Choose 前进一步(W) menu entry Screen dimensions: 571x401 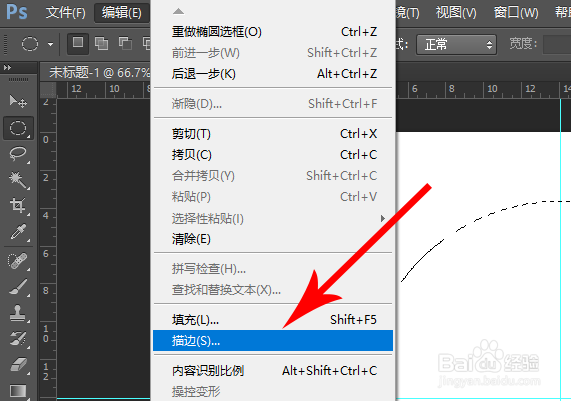coord(273,53)
